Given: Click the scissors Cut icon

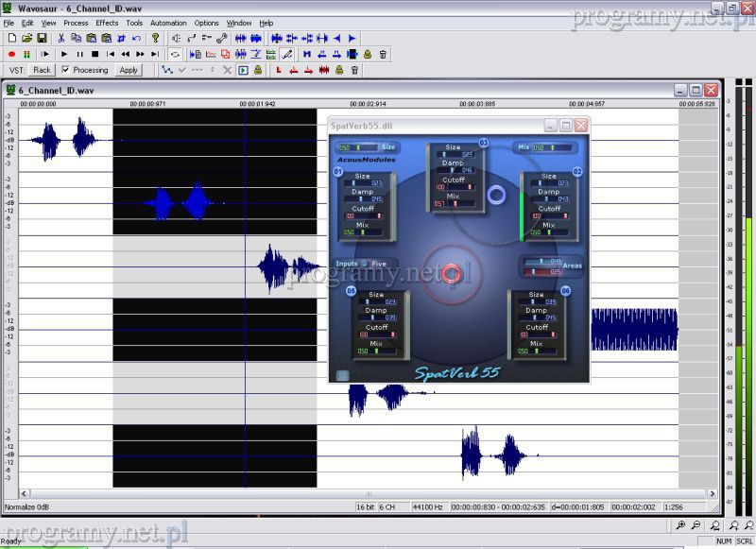Looking at the screenshot, I should point(61,38).
